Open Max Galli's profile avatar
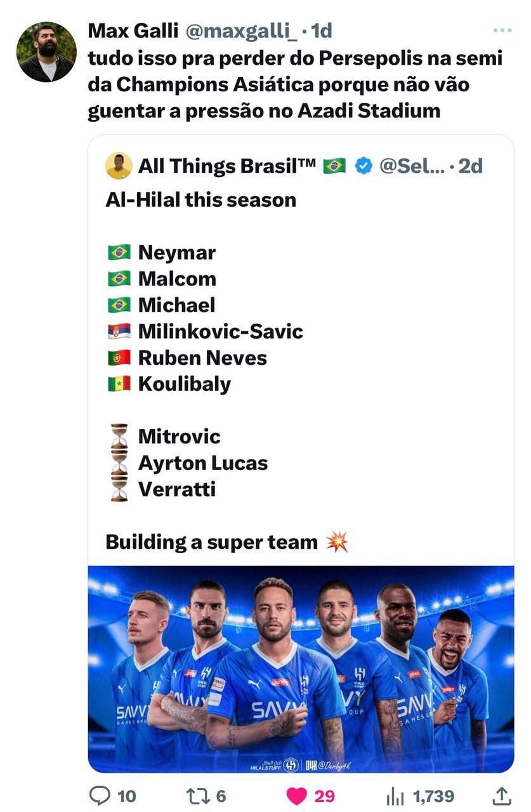 [46, 52]
